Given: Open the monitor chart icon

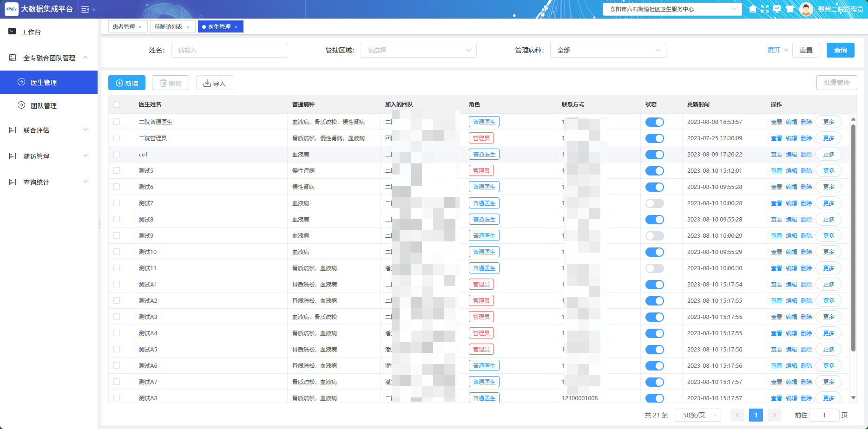Looking at the screenshot, I should (x=777, y=9).
